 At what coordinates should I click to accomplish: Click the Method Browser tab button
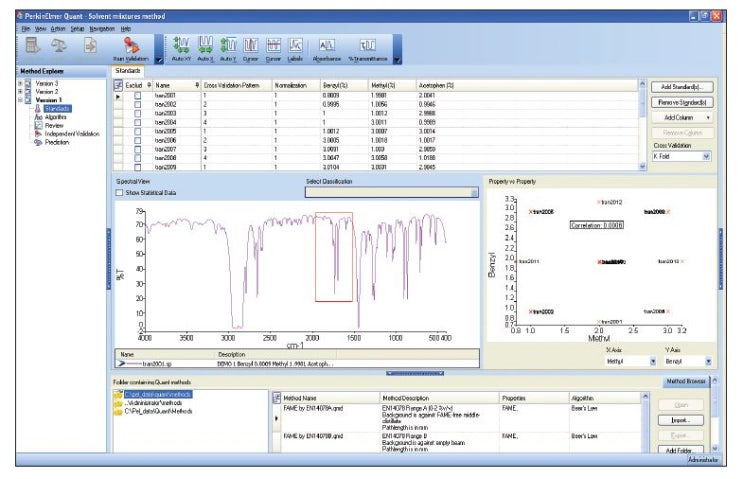coord(686,381)
